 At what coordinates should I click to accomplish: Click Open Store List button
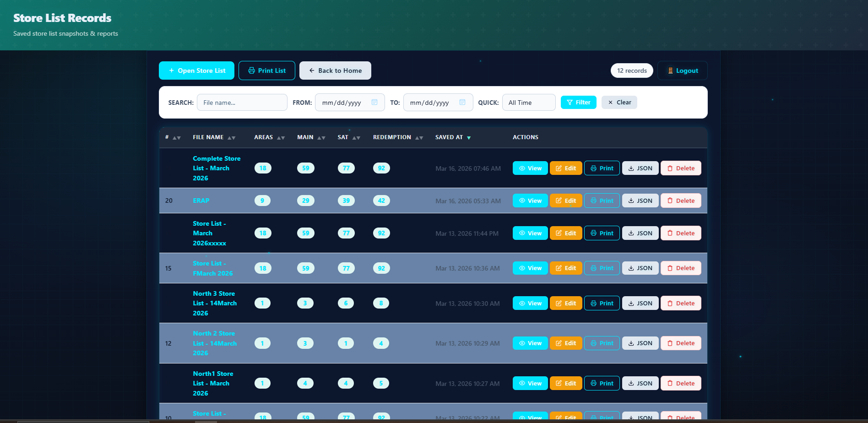[196, 70]
